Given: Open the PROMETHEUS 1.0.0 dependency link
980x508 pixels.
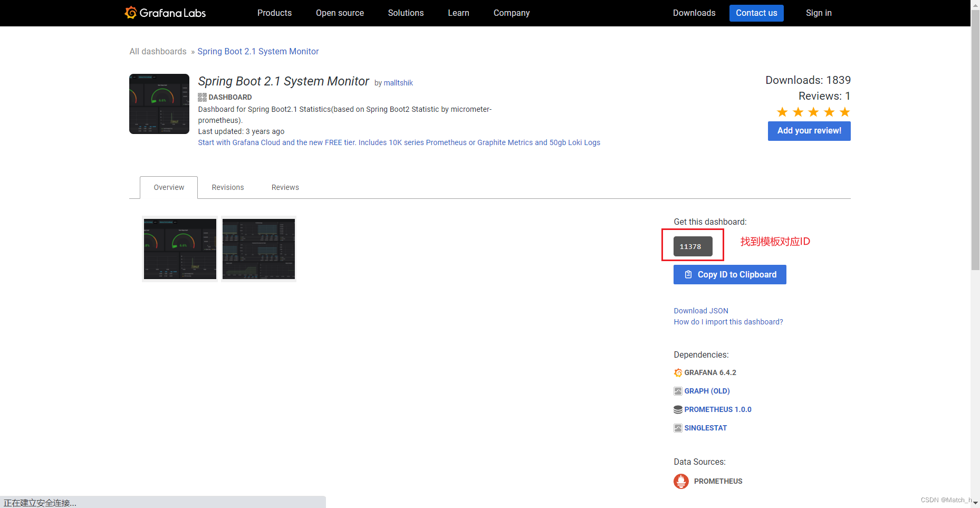Looking at the screenshot, I should (718, 409).
